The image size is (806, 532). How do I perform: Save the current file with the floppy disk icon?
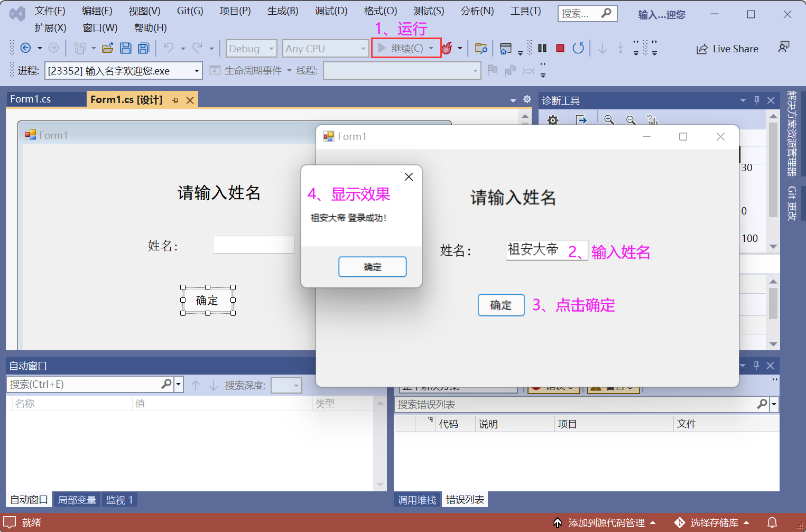[x=126, y=48]
